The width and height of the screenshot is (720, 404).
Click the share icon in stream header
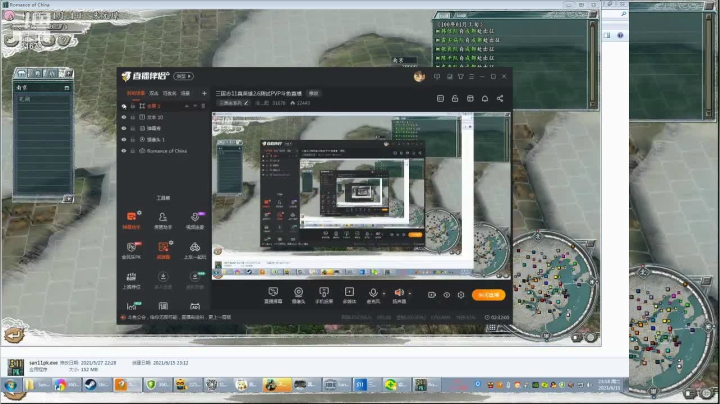click(500, 98)
